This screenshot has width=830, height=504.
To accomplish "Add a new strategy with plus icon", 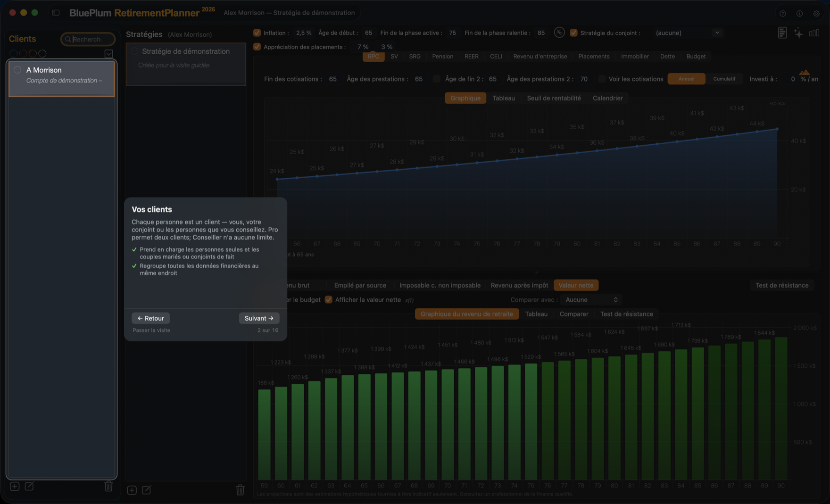I will click(x=132, y=490).
